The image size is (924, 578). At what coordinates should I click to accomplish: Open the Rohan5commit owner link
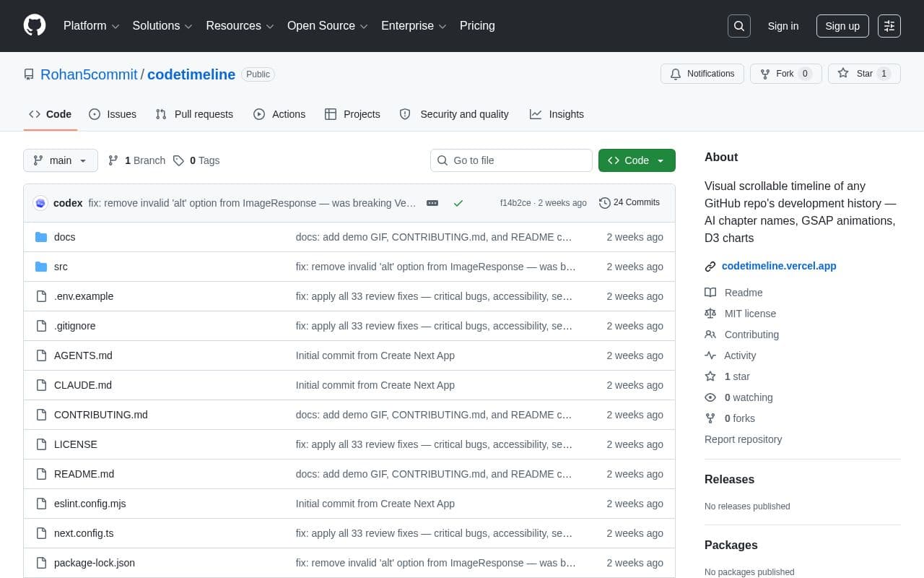coord(89,74)
